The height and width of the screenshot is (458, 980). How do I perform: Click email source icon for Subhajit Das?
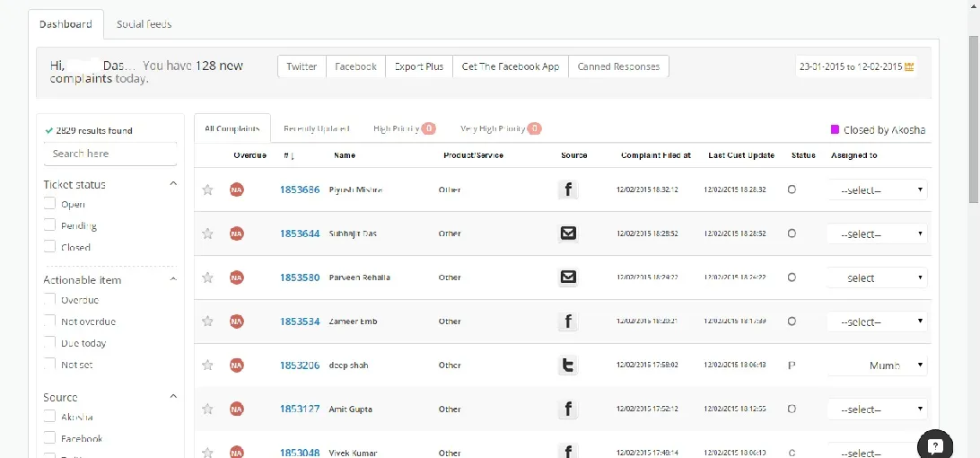567,233
